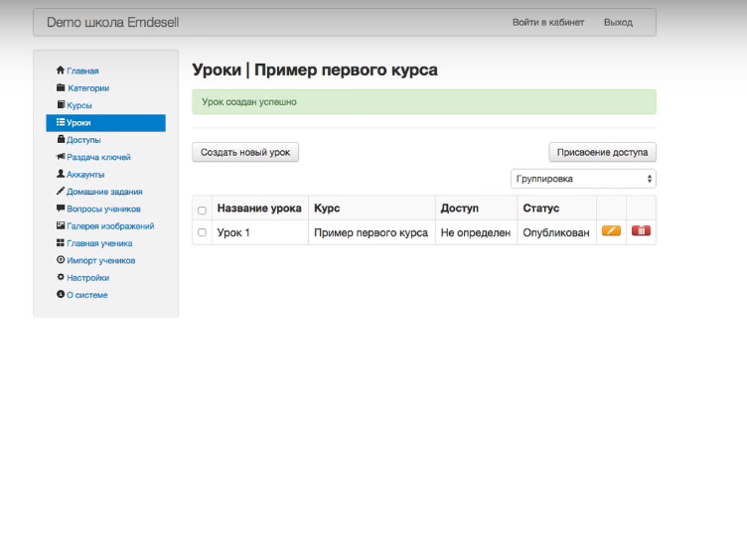Go to Вопросы учеников page

click(x=103, y=210)
